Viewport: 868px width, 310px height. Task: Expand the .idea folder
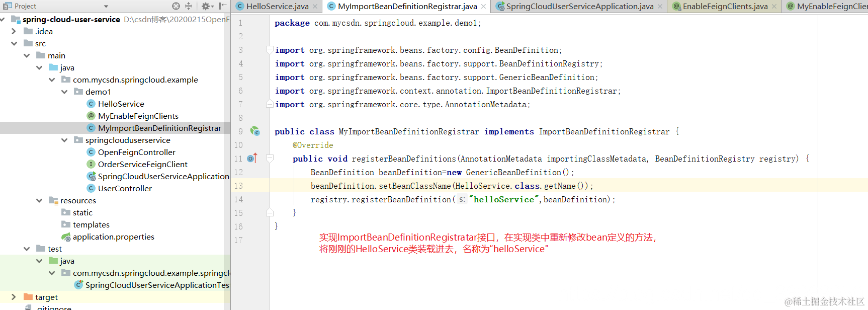click(14, 31)
